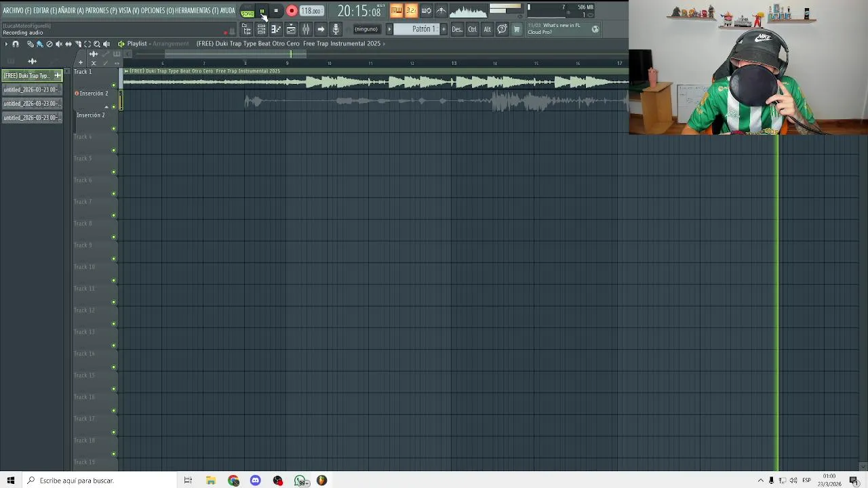The height and width of the screenshot is (488, 868).
Task: Toggle the metronome piano-keys button
Action: coord(397,11)
